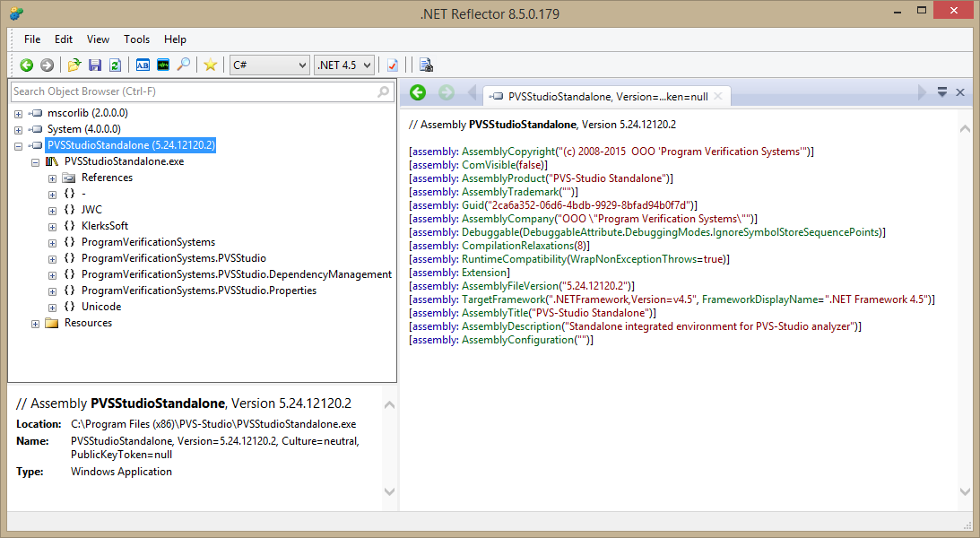Click the search magnifier in Object Browser box

coord(383,91)
